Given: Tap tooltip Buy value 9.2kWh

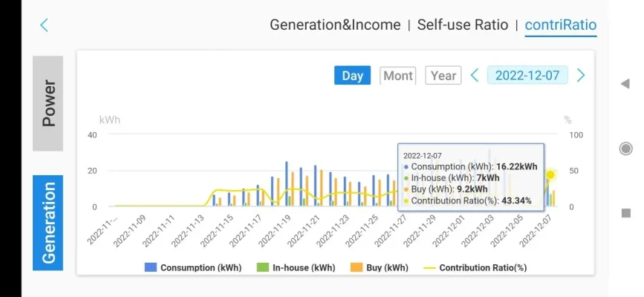Looking at the screenshot, I should (472, 189).
